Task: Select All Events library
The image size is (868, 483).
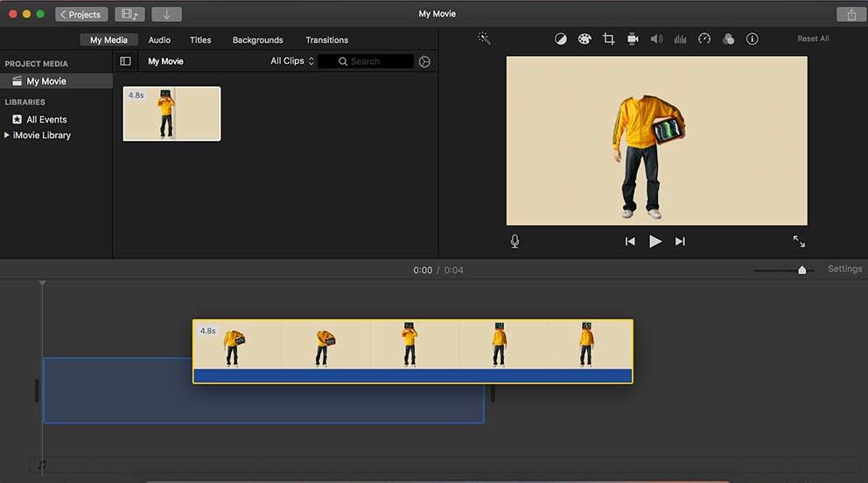Action: (x=40, y=119)
